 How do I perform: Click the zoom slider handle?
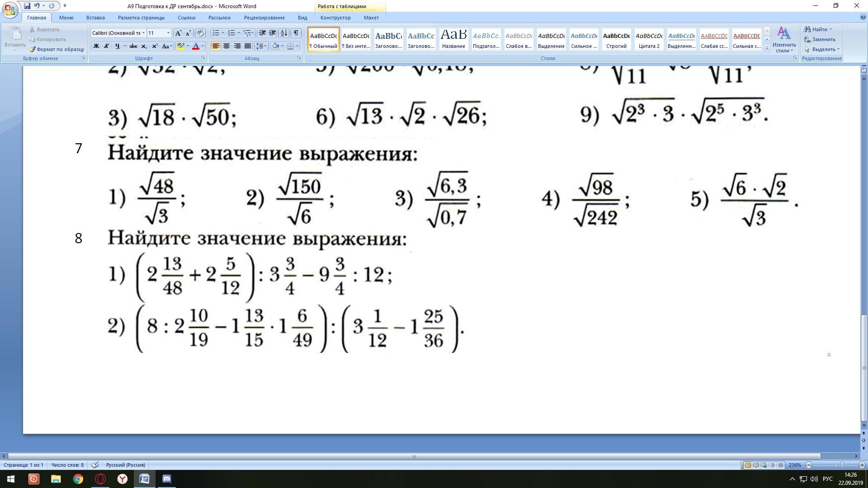(x=842, y=465)
